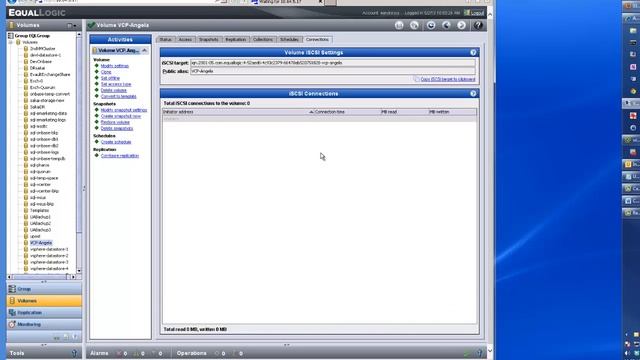Open the Monitoring navigation section
Image resolution: width=640 pixels, height=360 pixels.
click(44, 324)
